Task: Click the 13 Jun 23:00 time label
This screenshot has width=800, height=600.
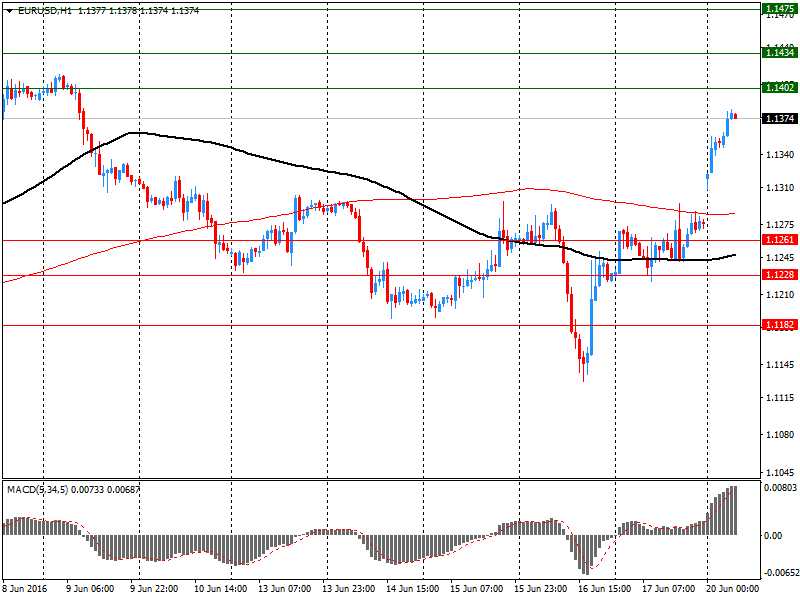Action: click(x=348, y=589)
